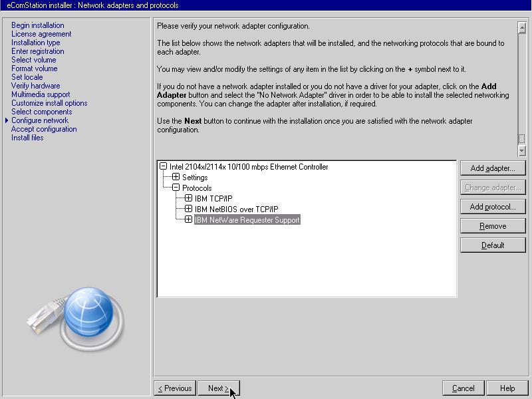Click the network globe and cable image
Viewport: 532px width, 399px height.
76,319
